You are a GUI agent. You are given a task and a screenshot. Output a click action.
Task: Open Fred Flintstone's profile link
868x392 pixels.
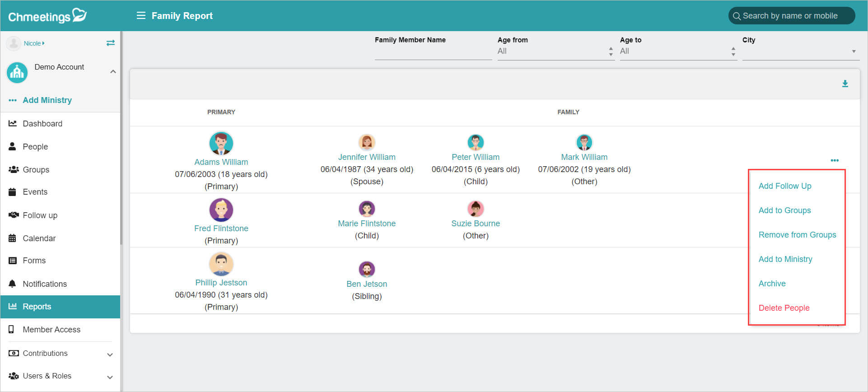coord(221,228)
